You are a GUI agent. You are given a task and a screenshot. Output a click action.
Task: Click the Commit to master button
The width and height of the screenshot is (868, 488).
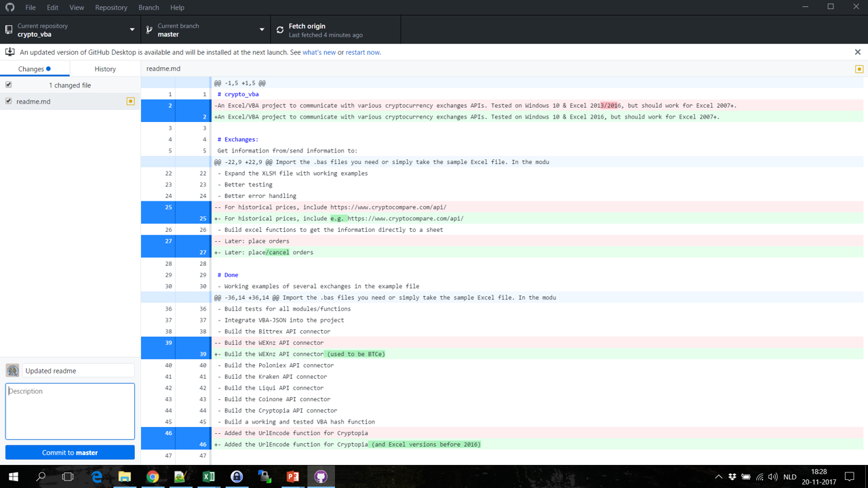tap(70, 453)
